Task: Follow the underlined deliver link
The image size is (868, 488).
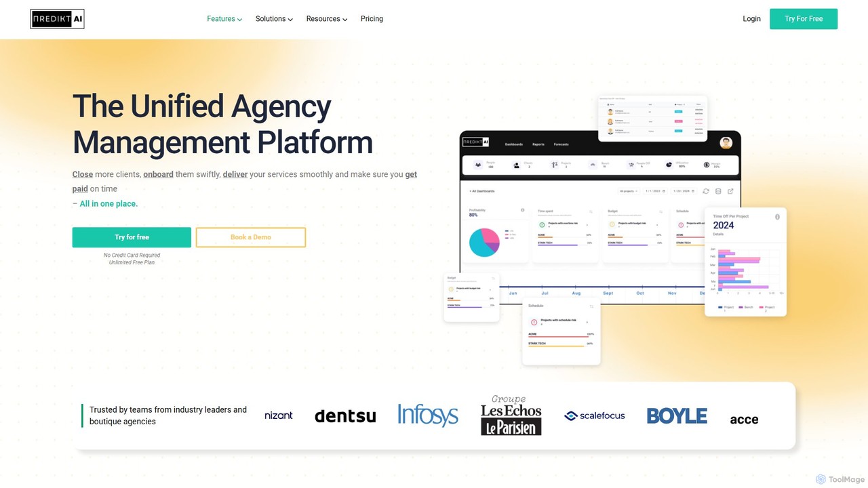Action: click(x=235, y=174)
